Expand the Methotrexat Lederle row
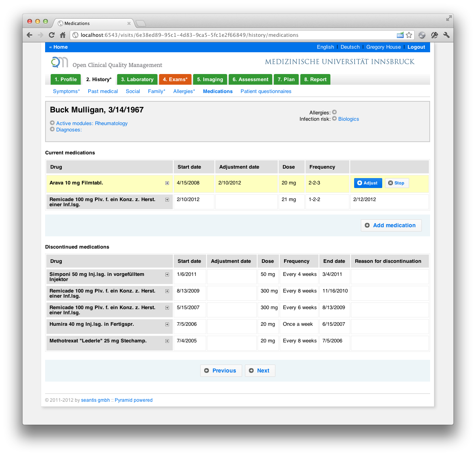Image resolution: width=476 pixels, height=456 pixels. (x=167, y=341)
